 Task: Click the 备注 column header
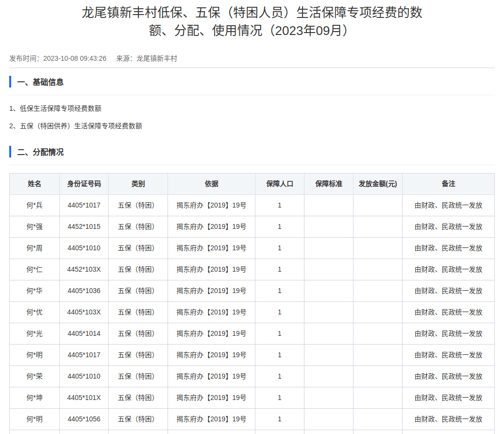448,184
